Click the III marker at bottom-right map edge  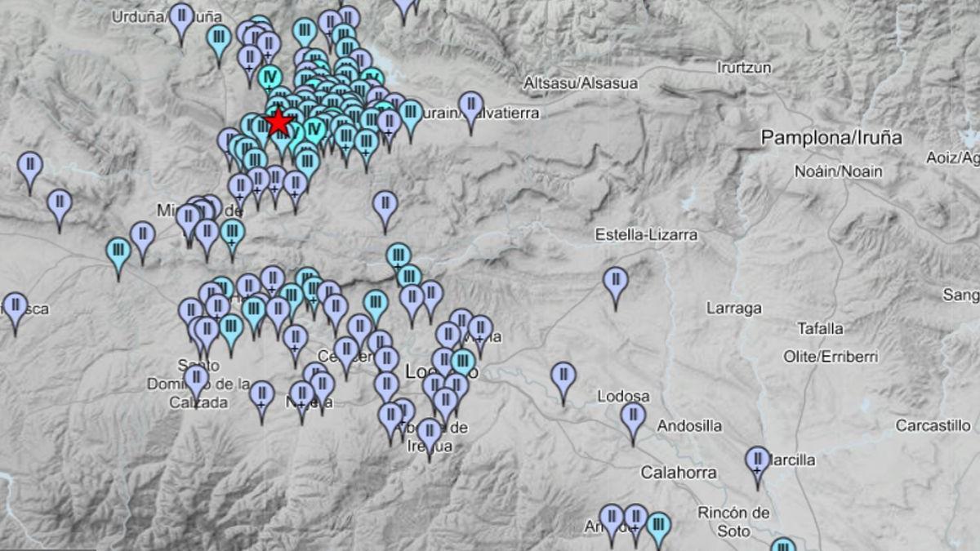[x=782, y=545]
